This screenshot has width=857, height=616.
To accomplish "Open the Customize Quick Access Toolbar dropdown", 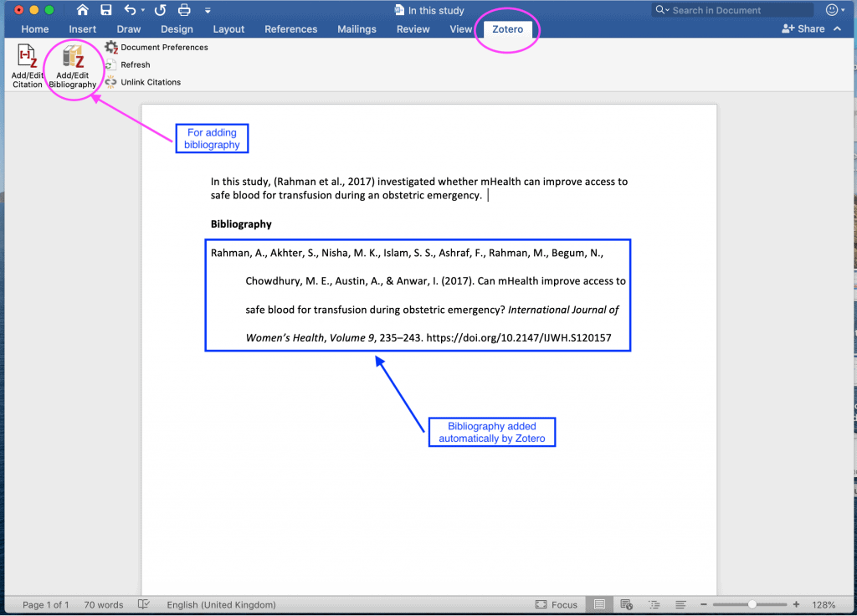I will click(x=208, y=11).
